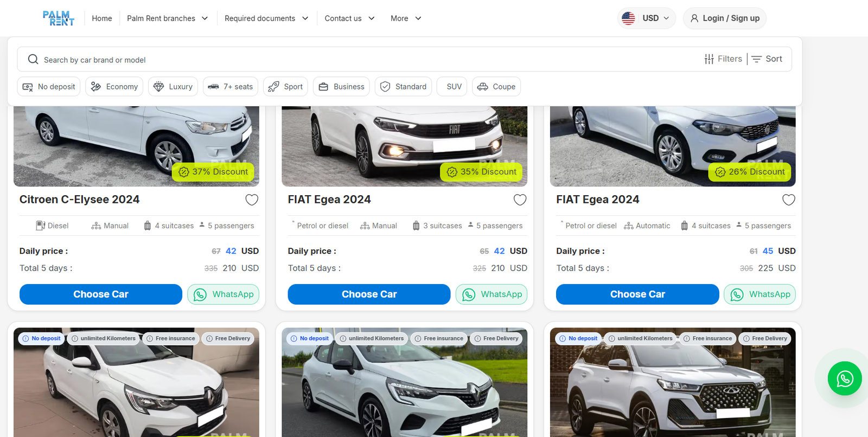Toggle the 7+ seats filter chip

(231, 87)
